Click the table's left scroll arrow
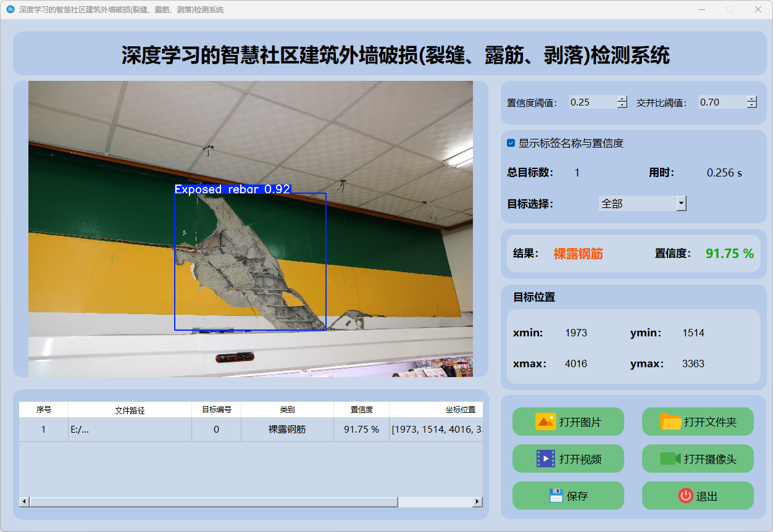The height and width of the screenshot is (532, 773). (x=24, y=502)
